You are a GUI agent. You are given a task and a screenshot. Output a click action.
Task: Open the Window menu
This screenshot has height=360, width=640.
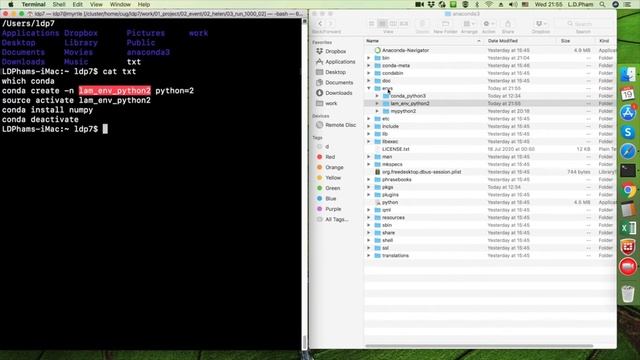coord(120,4)
